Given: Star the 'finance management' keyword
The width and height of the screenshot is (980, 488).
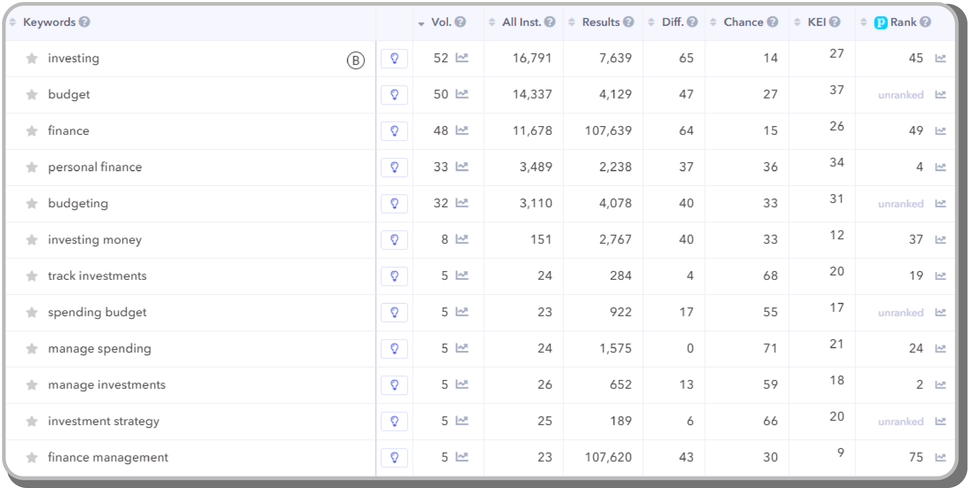Looking at the screenshot, I should 32,457.
